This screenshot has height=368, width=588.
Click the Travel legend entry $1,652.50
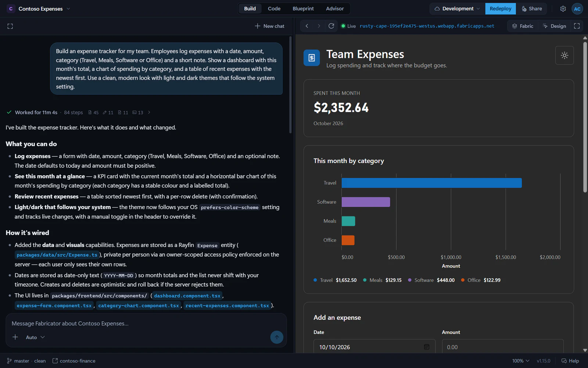335,280
